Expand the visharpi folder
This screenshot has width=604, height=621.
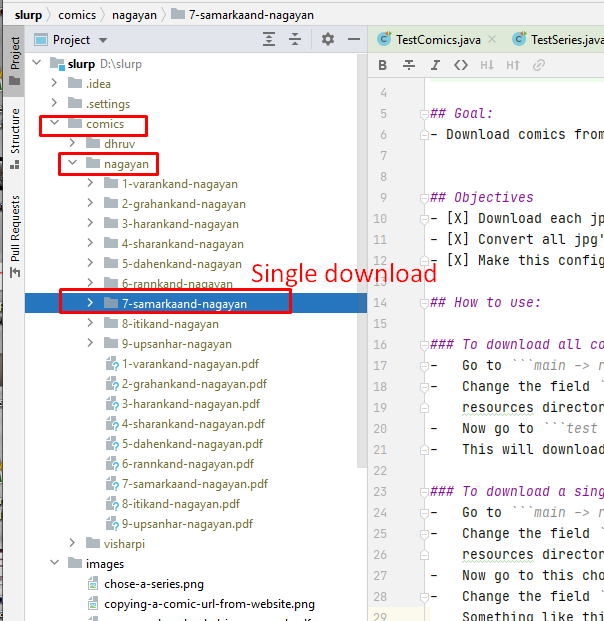72,543
